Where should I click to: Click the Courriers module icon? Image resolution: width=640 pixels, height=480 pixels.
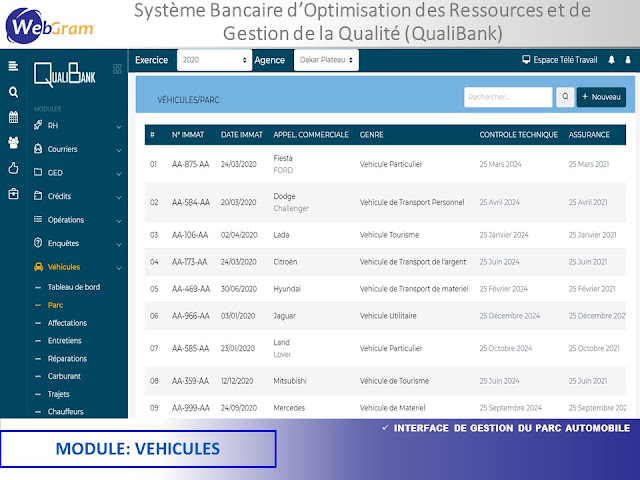click(38, 149)
